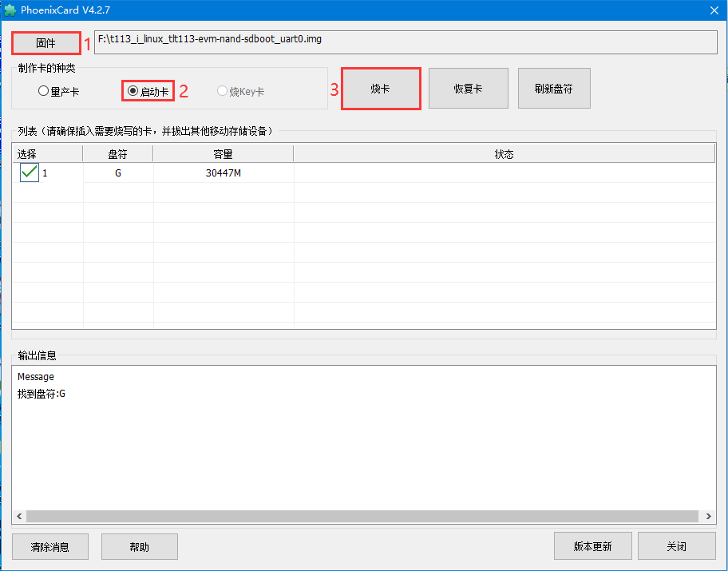This screenshot has width=728, height=571.
Task: Close the PhoenixCard window with X
Action: click(x=714, y=10)
